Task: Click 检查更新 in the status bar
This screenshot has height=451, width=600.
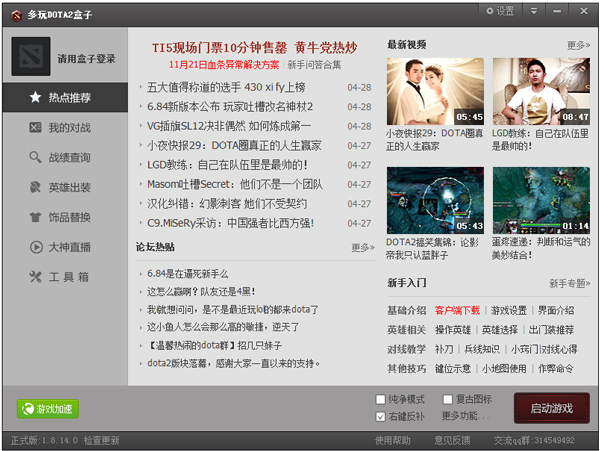Action: click(101, 440)
